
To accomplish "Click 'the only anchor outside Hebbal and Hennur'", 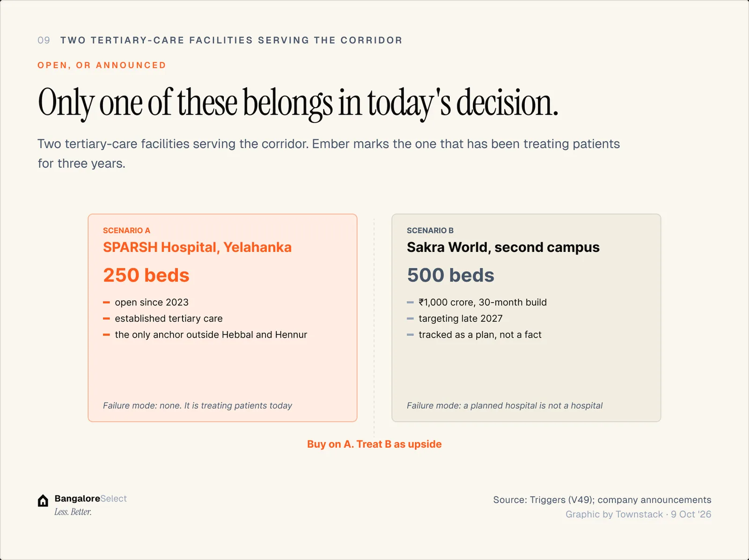I will tap(211, 335).
